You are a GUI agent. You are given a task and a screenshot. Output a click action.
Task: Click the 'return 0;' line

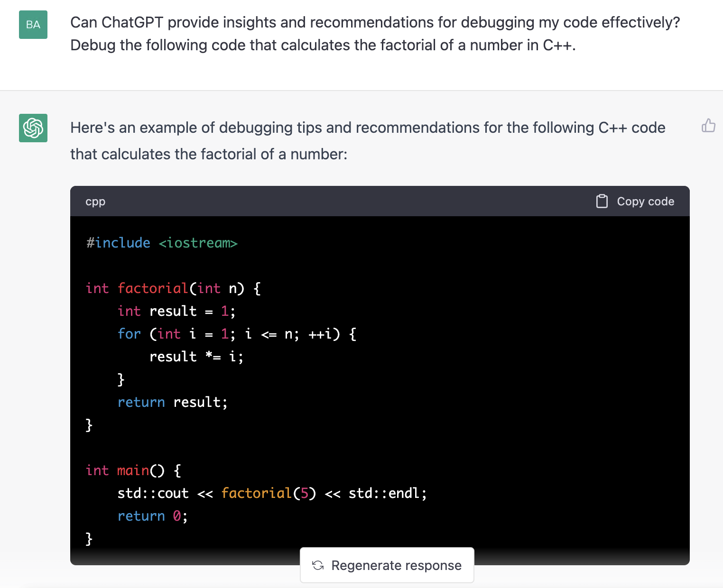coord(153,516)
